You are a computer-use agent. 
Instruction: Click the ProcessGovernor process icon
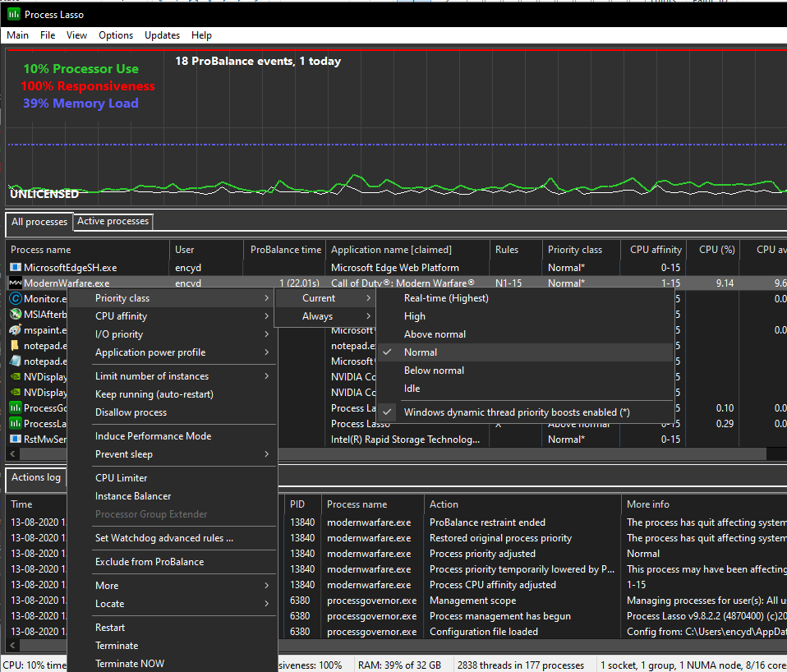(16, 408)
